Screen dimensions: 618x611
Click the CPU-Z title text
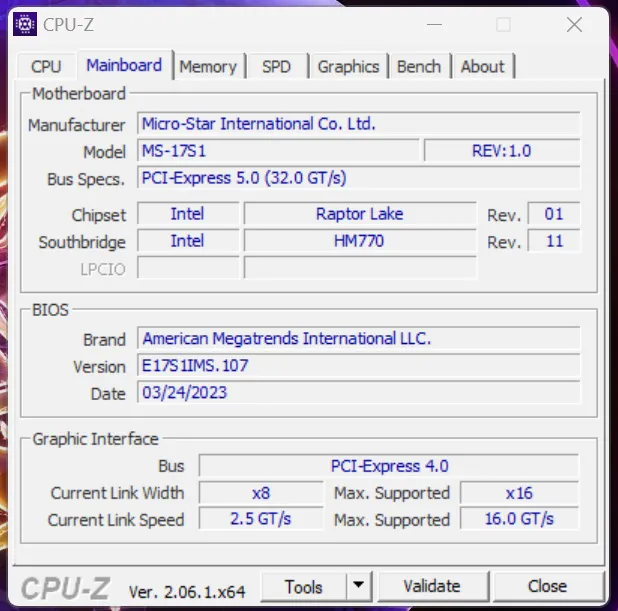pos(68,24)
